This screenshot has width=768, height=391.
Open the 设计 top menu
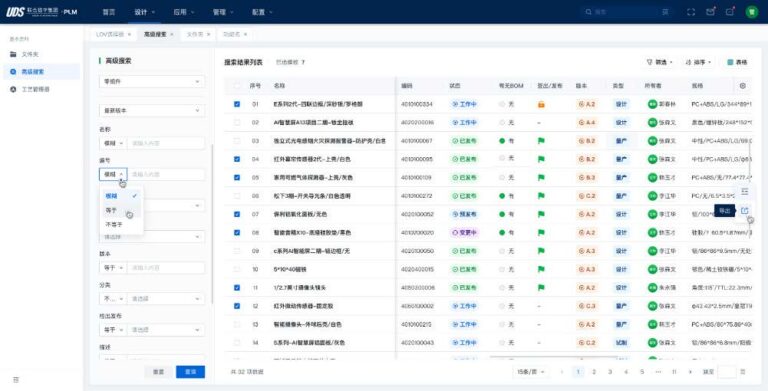[144, 12]
